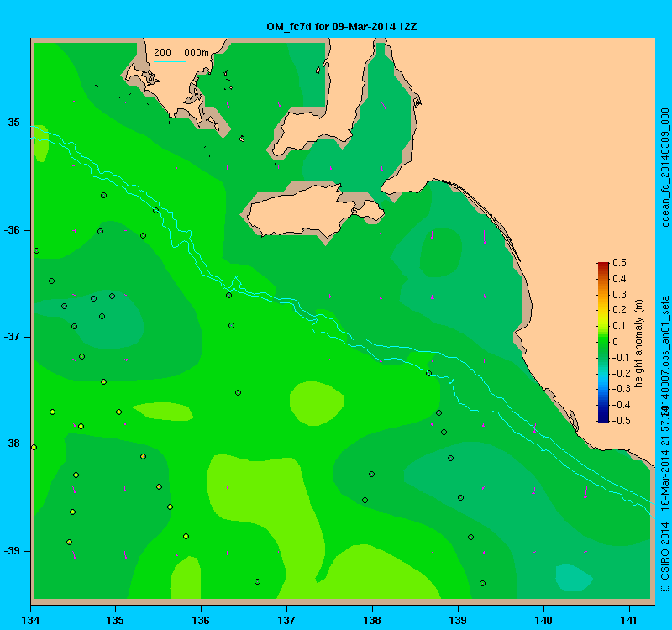Click the 139 longitude axis label
Viewport: 672px width, 630px height.
[458, 620]
